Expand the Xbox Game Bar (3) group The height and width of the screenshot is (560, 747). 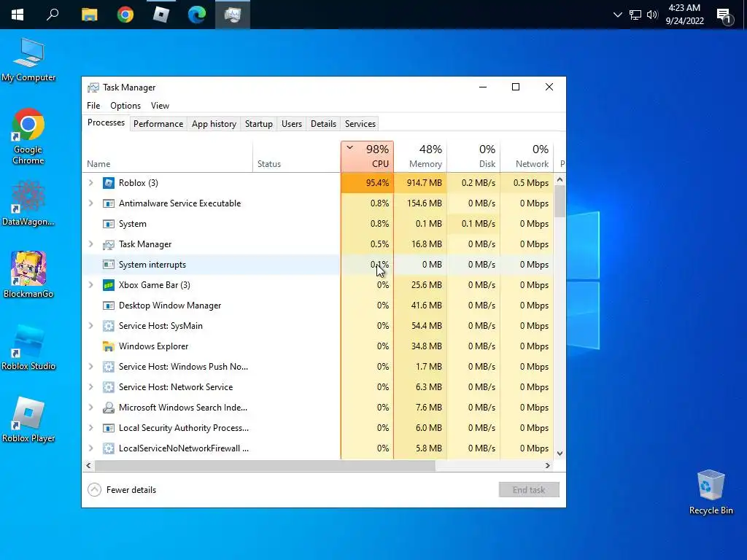point(91,285)
